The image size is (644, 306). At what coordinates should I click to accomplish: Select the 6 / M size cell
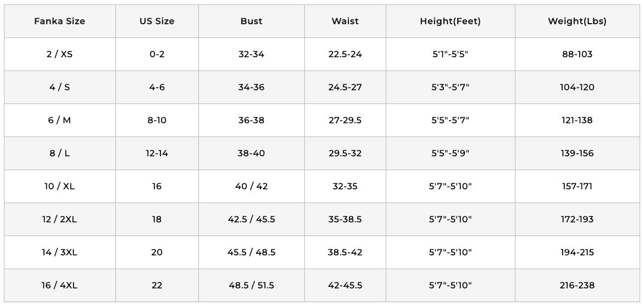coord(59,120)
